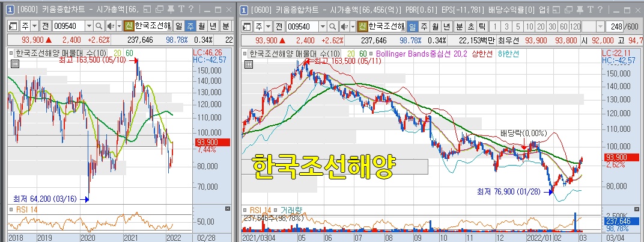Select tick 틱 period in right window

(482, 26)
